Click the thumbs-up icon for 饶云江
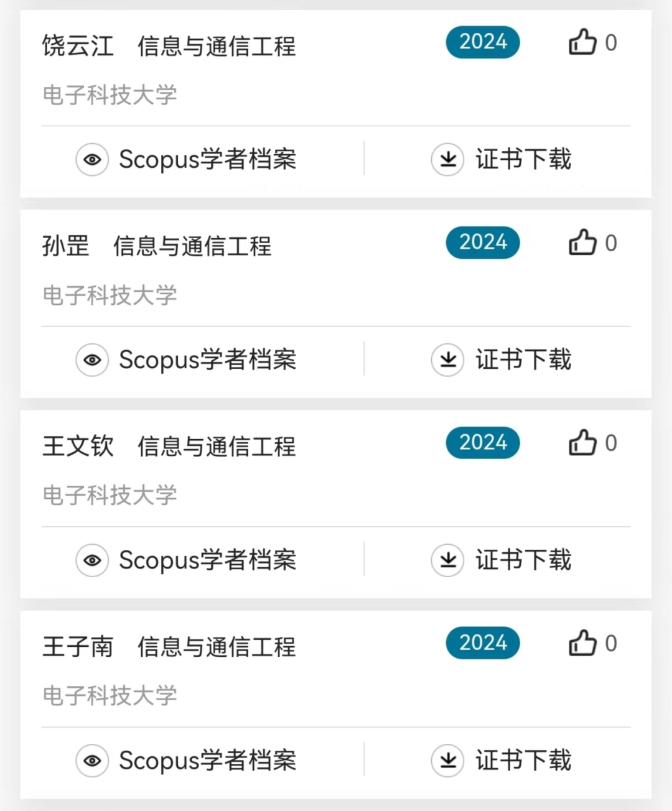 583,42
